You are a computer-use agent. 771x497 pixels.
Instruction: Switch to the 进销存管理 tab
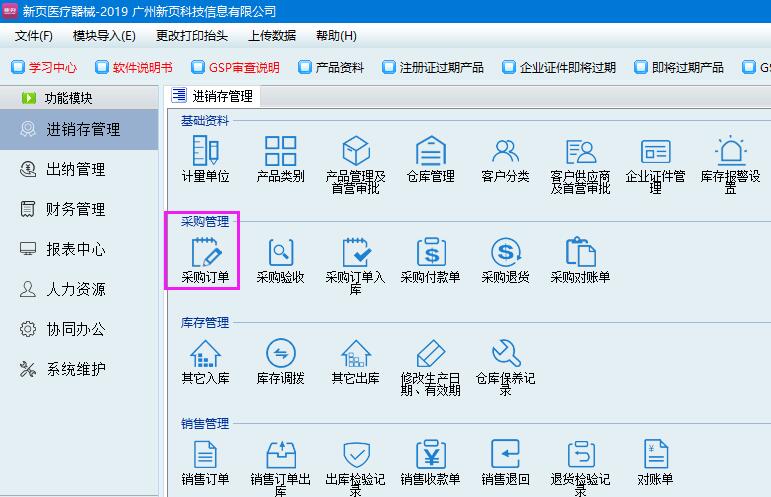(x=213, y=96)
